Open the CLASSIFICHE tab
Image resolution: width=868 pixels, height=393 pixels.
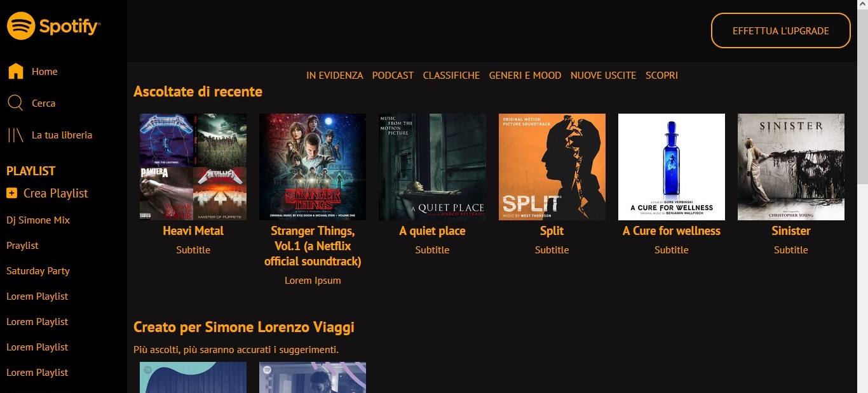[x=451, y=75]
